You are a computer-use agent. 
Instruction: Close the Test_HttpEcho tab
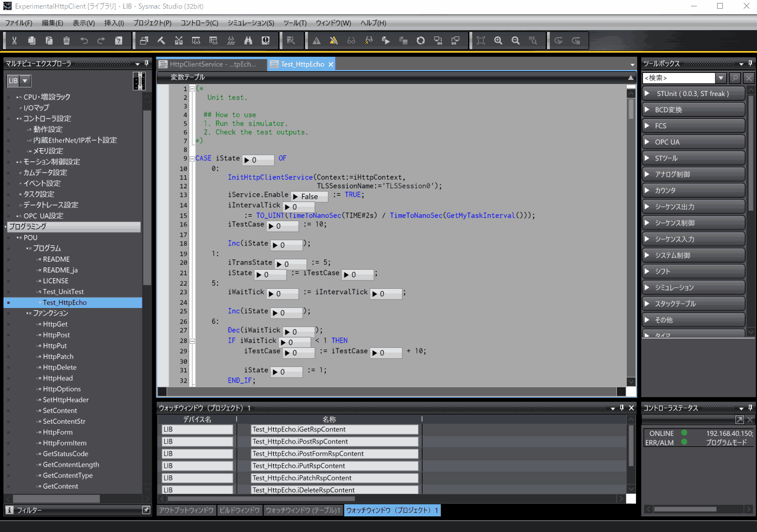331,64
